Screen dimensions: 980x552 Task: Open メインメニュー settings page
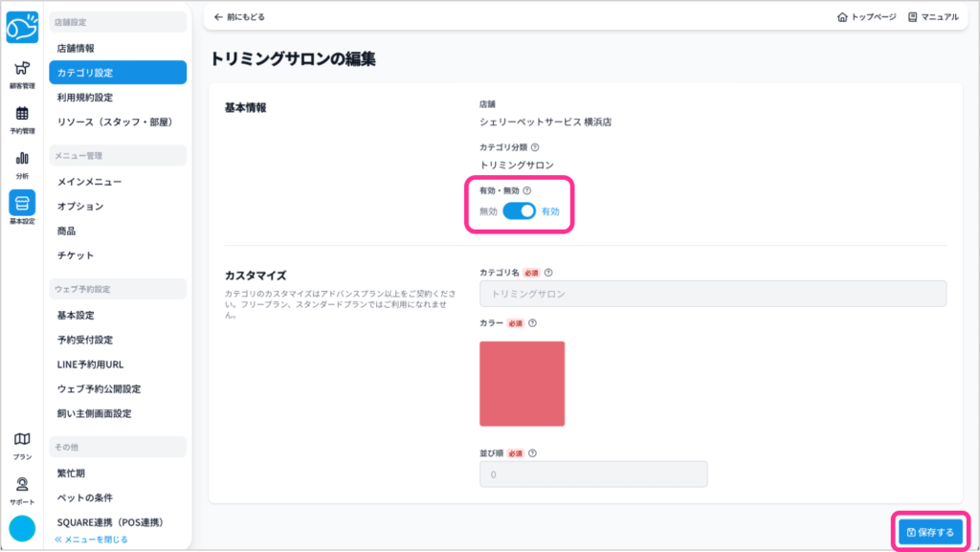click(89, 182)
